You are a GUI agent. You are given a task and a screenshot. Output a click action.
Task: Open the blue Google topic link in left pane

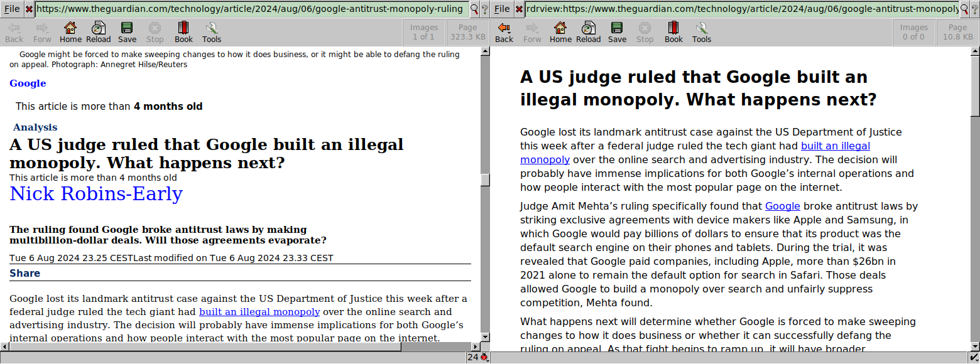tap(28, 83)
